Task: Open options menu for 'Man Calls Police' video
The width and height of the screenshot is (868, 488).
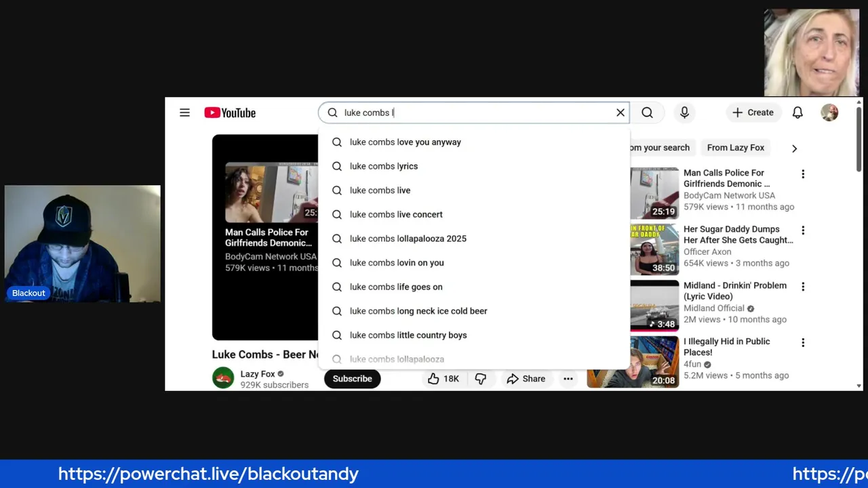Action: [x=803, y=174]
